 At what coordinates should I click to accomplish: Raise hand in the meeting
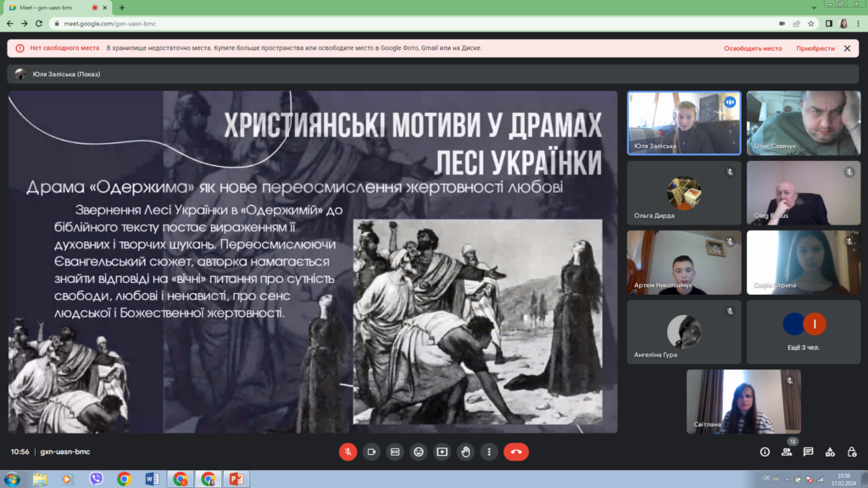[x=465, y=452]
